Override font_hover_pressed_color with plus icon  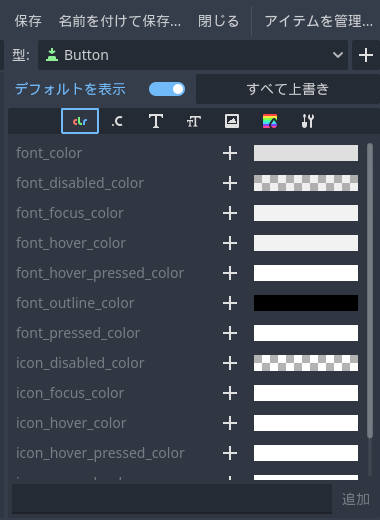(230, 273)
